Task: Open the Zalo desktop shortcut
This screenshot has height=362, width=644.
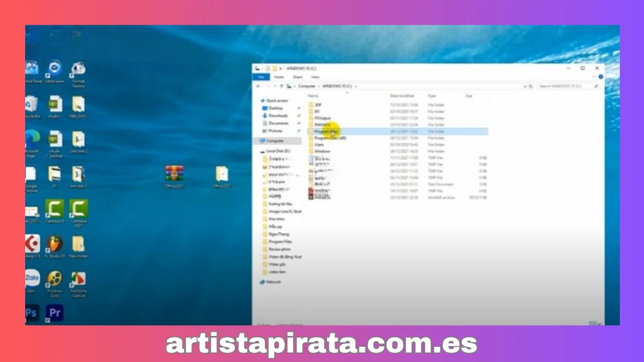Action: (32, 282)
